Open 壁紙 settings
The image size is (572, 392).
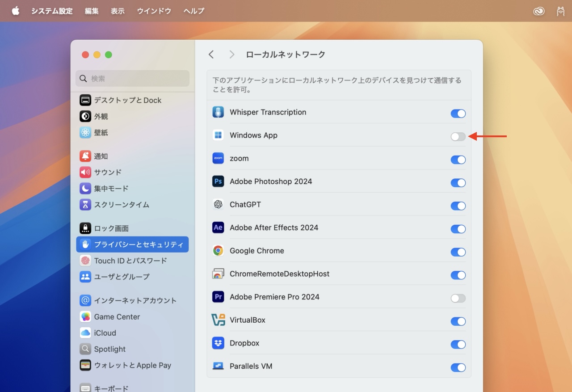pos(132,132)
